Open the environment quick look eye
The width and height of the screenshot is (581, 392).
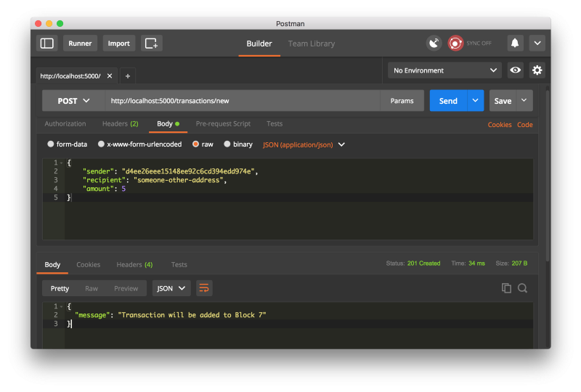[515, 70]
